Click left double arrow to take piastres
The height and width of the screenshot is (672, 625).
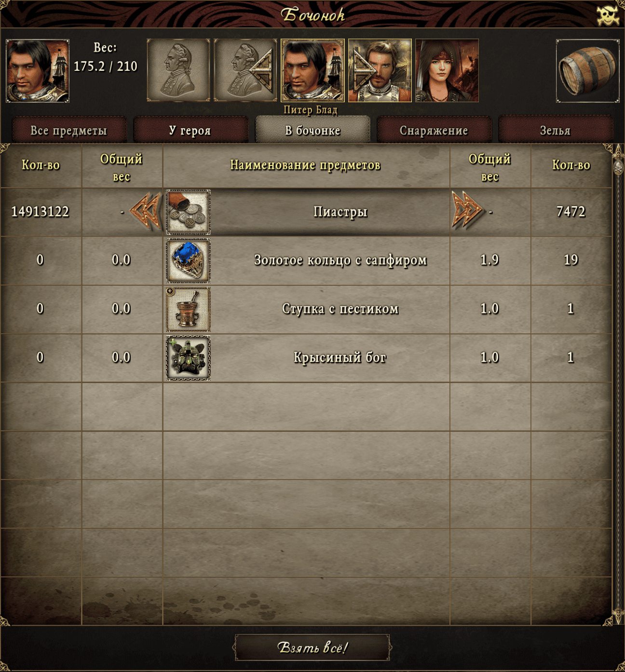145,211
